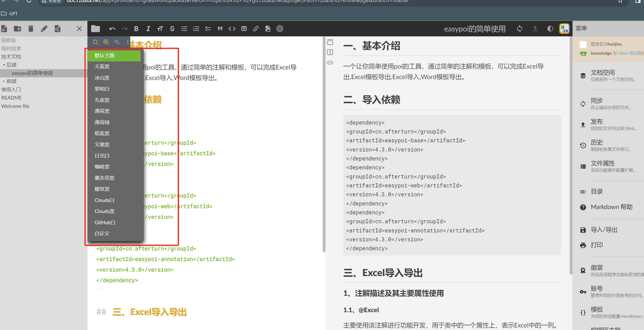Click the sync icon next to document title
644x330 pixels.
coord(520,29)
